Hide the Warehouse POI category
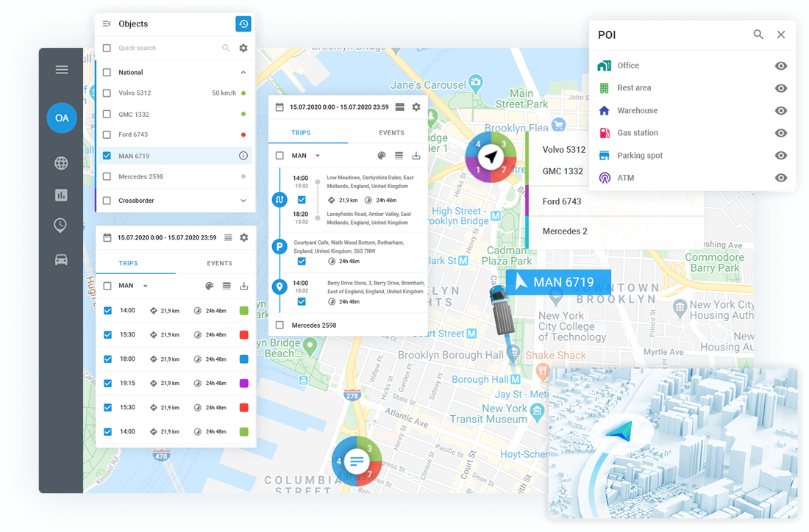 (781, 111)
